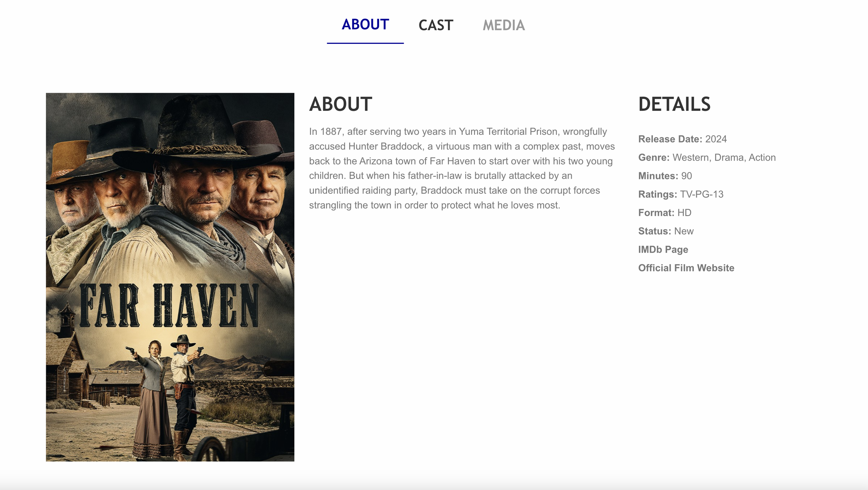Click the Release Date label

click(x=670, y=139)
